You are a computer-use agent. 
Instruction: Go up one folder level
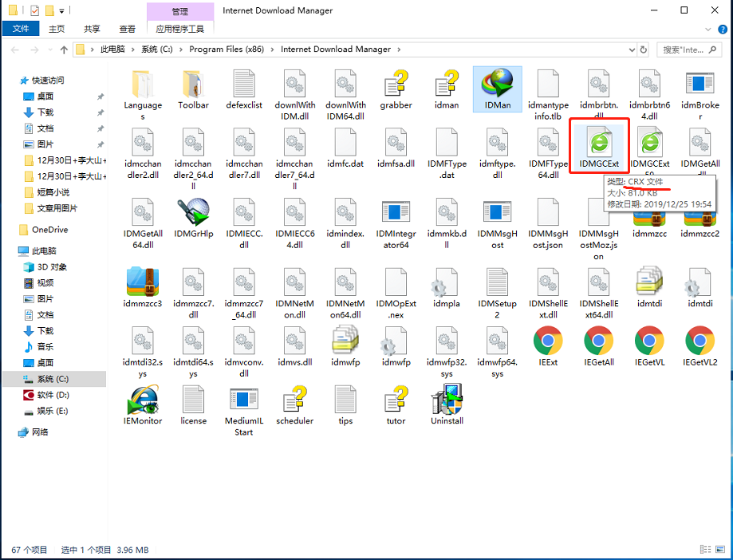click(x=64, y=49)
